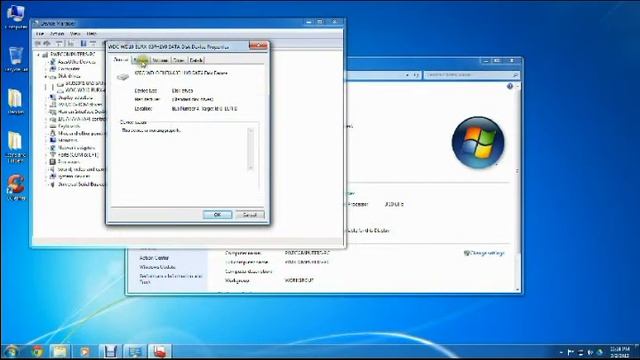The height and width of the screenshot is (360, 640).
Task: Collapse the root computer node in the tree
Action: 39,54
